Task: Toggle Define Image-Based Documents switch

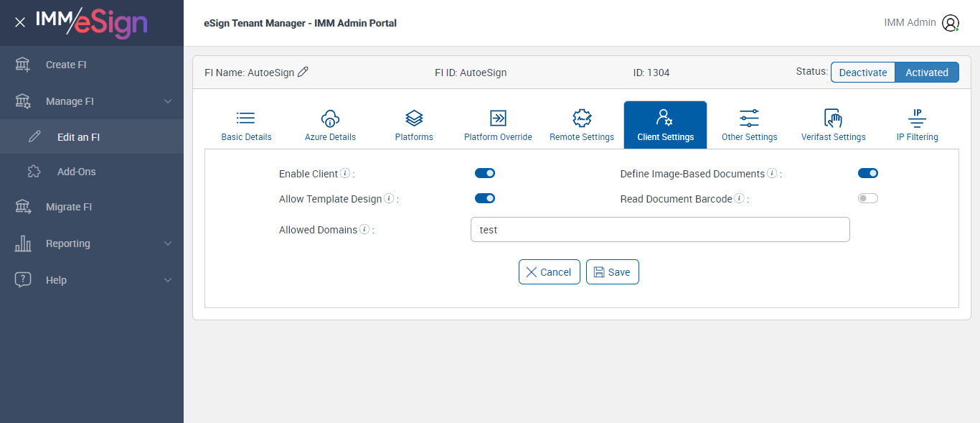Action: click(x=868, y=173)
